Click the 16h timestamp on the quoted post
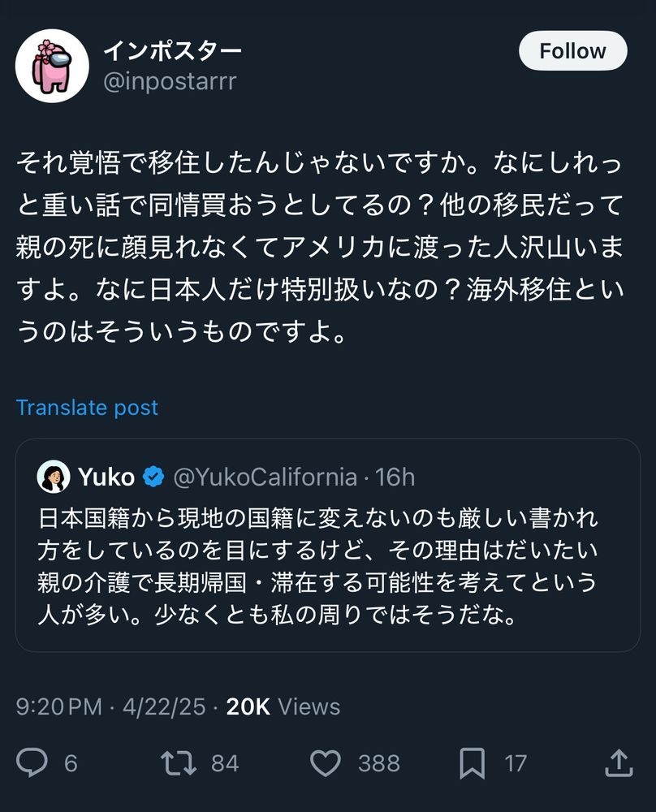Viewport: 656px width, 812px height. [x=395, y=477]
